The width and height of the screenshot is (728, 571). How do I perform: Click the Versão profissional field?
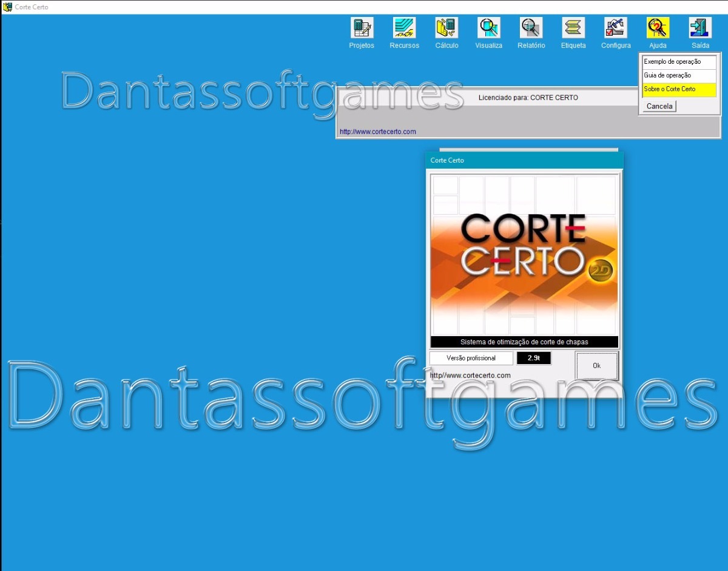[471, 358]
